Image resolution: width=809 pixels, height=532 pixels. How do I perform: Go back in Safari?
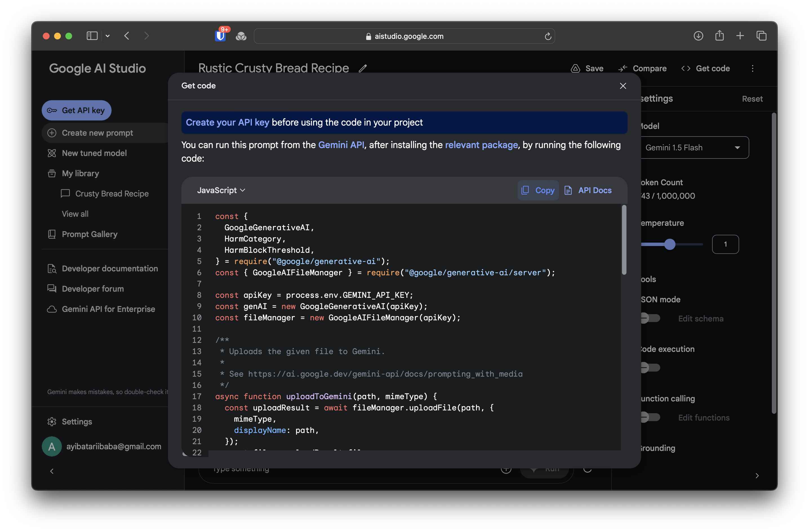126,36
